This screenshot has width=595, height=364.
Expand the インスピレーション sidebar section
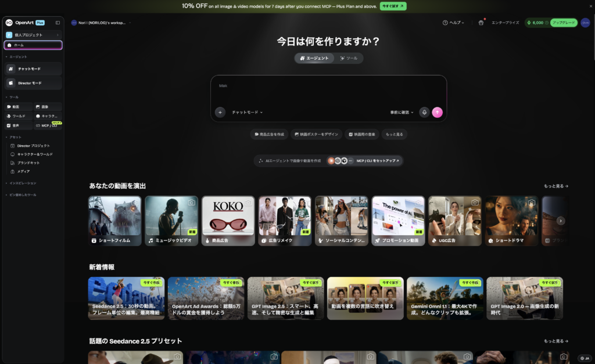(x=21, y=183)
